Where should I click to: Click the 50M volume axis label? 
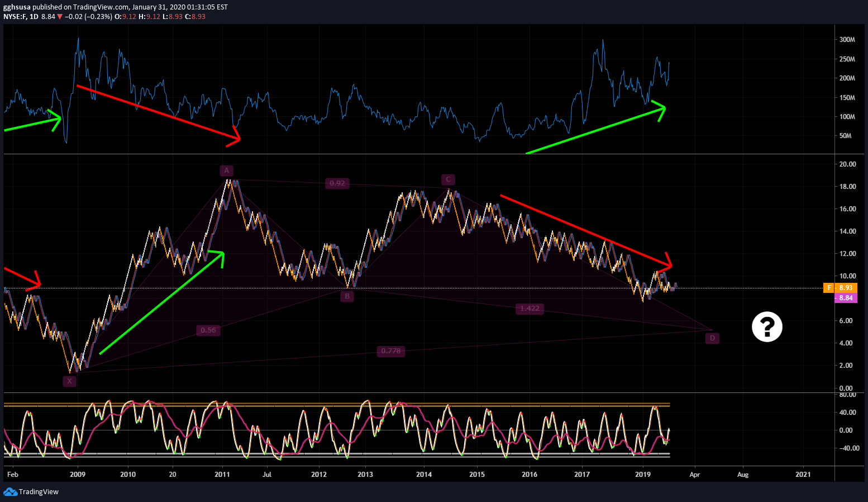[x=845, y=136]
